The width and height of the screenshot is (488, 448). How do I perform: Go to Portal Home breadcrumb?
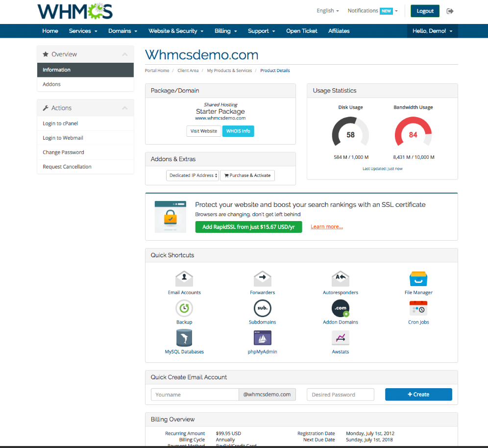(x=157, y=71)
